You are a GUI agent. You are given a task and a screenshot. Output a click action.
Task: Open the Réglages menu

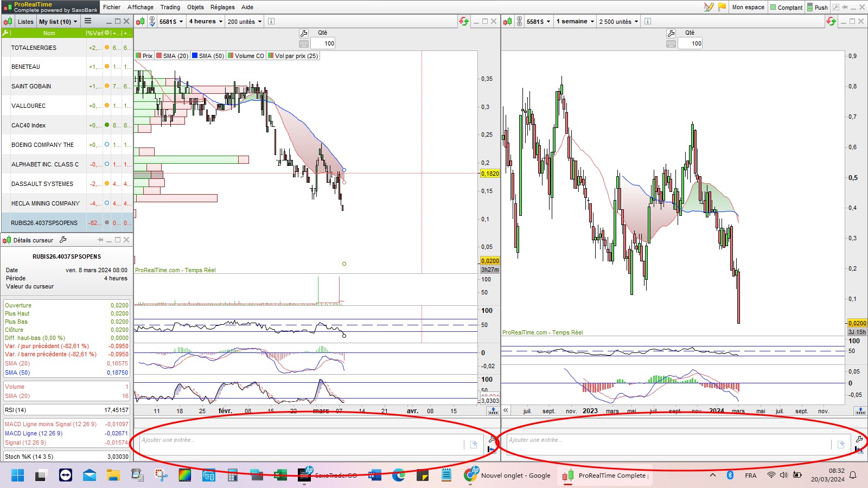click(222, 7)
